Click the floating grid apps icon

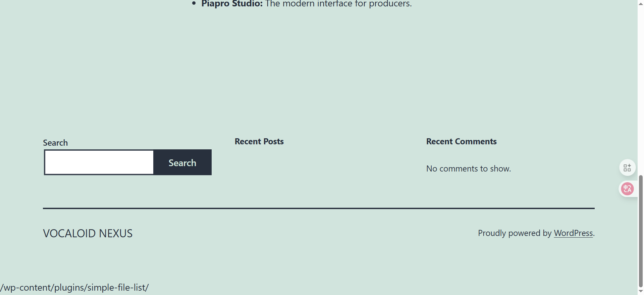[627, 167]
